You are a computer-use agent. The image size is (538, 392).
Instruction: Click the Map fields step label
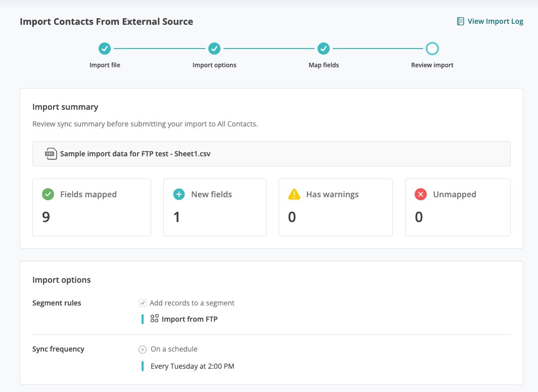point(324,65)
